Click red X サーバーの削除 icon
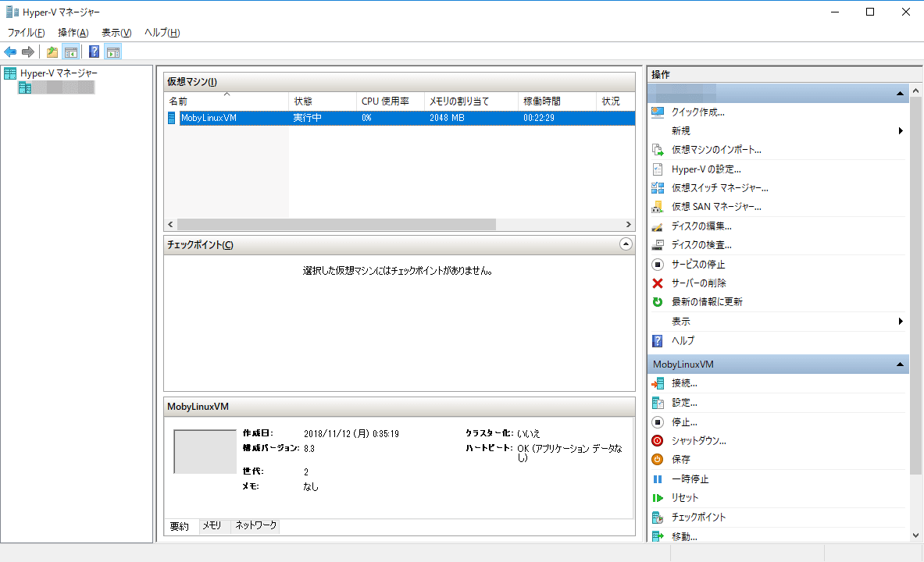Viewport: 924px width, 562px height. click(x=658, y=283)
